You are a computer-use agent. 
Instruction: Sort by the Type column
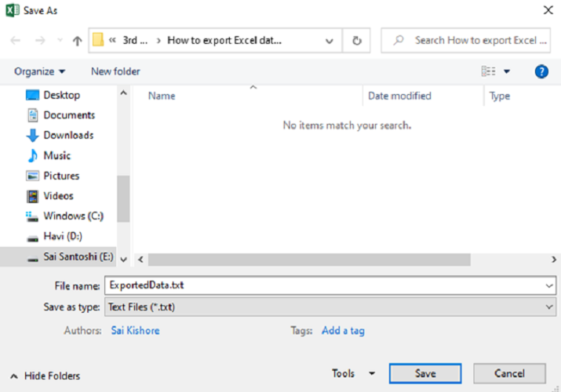coord(500,96)
